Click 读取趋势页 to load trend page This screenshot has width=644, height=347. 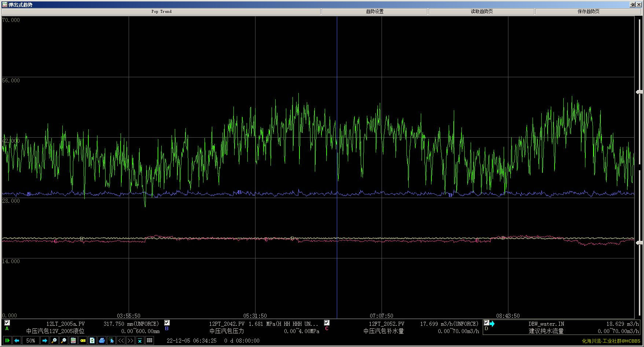[482, 11]
